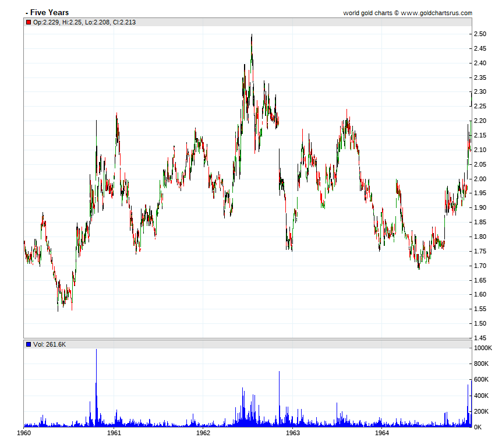
Task: Click the 1.55 price low in 1960
Action: [58, 309]
